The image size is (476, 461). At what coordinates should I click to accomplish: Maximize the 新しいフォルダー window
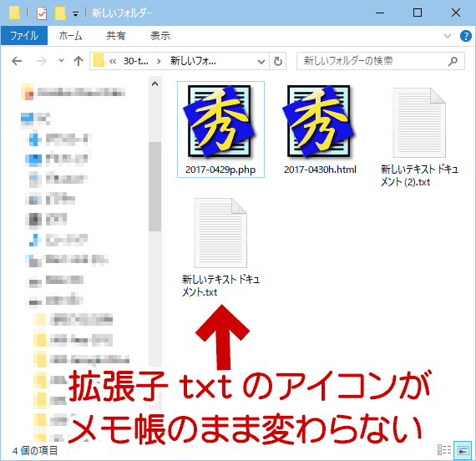pos(418,13)
